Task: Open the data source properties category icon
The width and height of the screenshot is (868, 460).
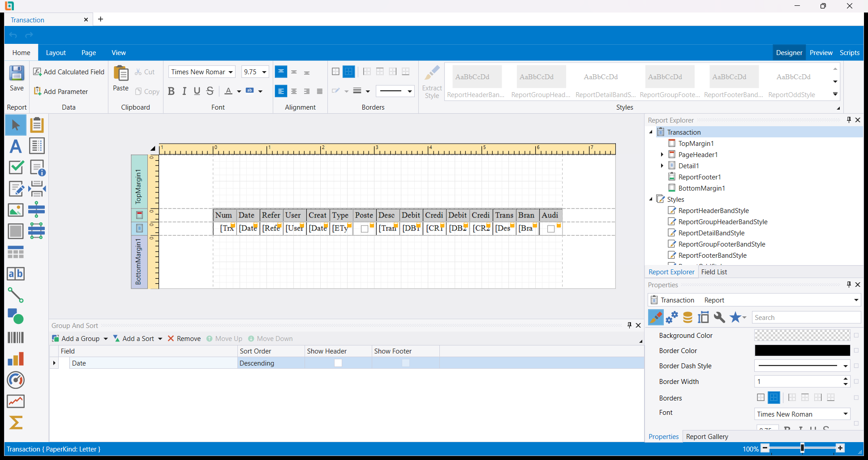Action: tap(688, 317)
